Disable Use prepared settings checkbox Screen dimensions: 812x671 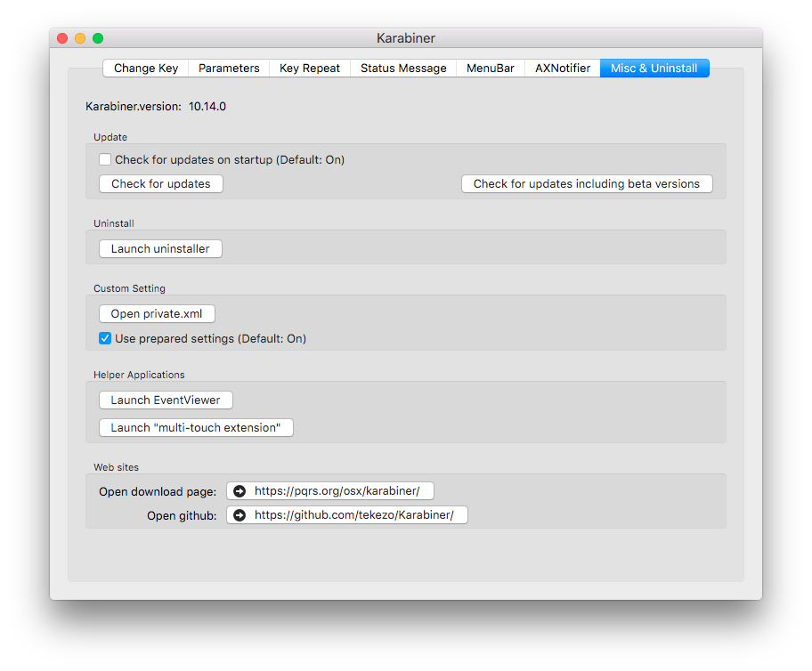[x=105, y=338]
